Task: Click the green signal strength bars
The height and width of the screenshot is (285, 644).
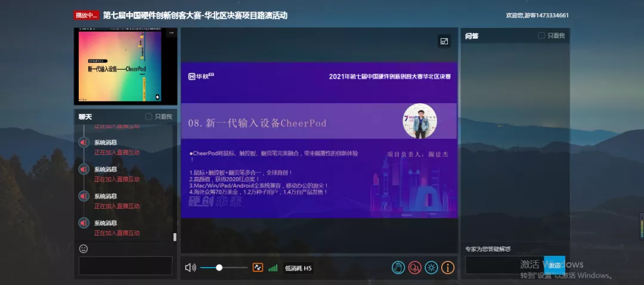Action: click(x=273, y=268)
